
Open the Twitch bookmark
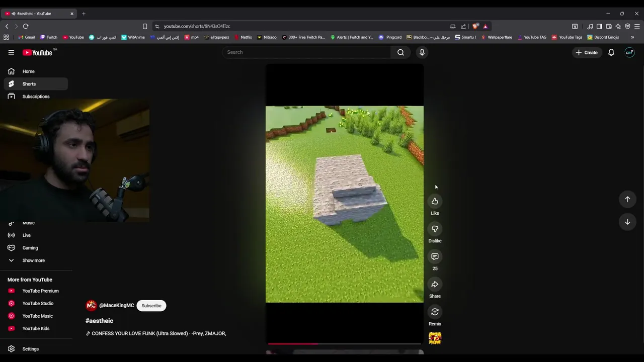(49, 37)
